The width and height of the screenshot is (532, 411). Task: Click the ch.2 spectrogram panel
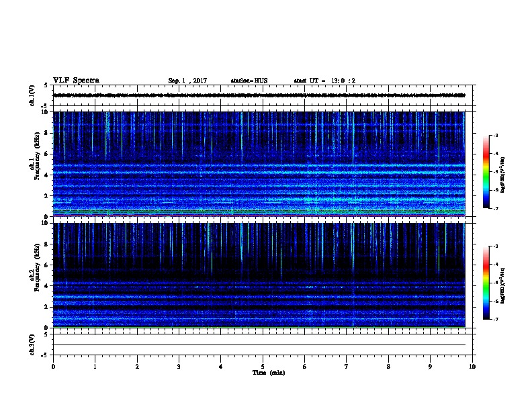pyautogui.click(x=259, y=275)
